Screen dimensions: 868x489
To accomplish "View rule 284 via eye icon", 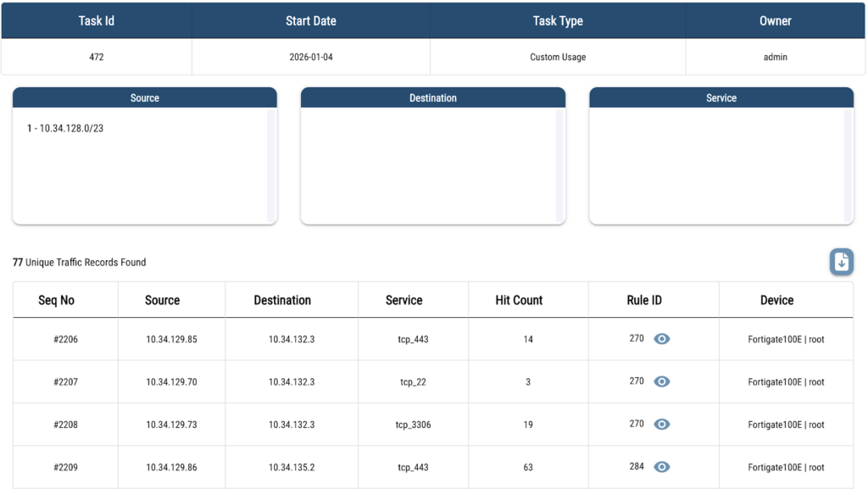I will (662, 467).
